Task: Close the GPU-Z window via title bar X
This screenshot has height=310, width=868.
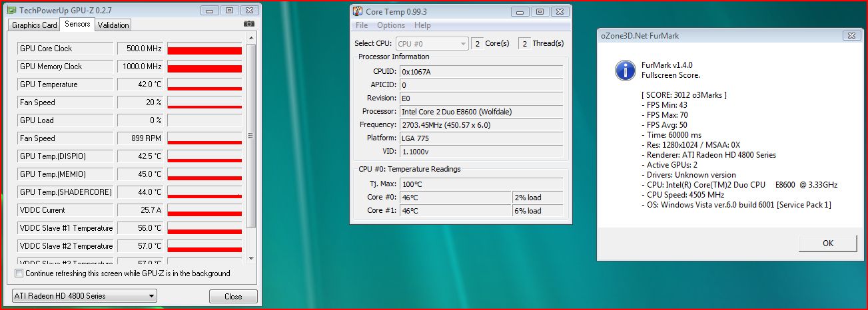Action: coord(248,10)
